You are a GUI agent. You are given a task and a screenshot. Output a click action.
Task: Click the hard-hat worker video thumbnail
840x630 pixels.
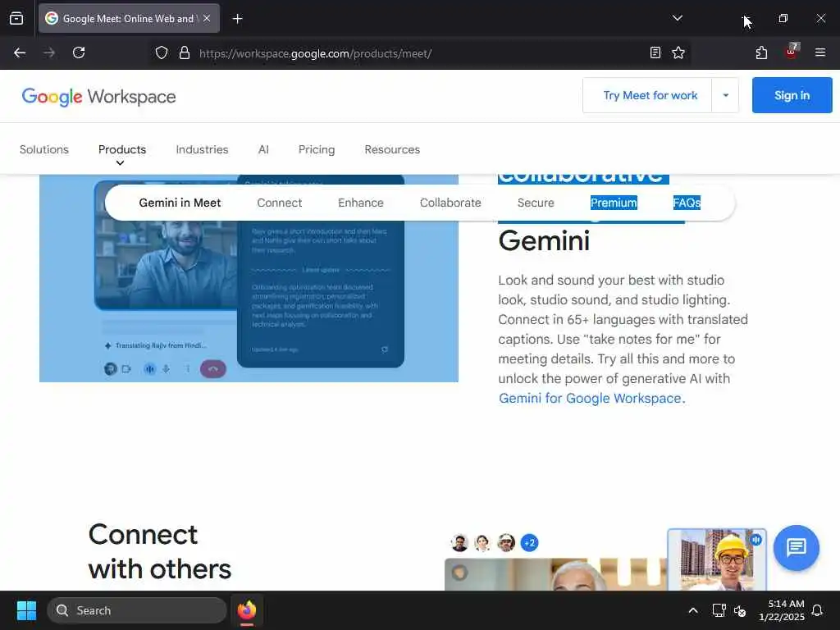point(717,559)
